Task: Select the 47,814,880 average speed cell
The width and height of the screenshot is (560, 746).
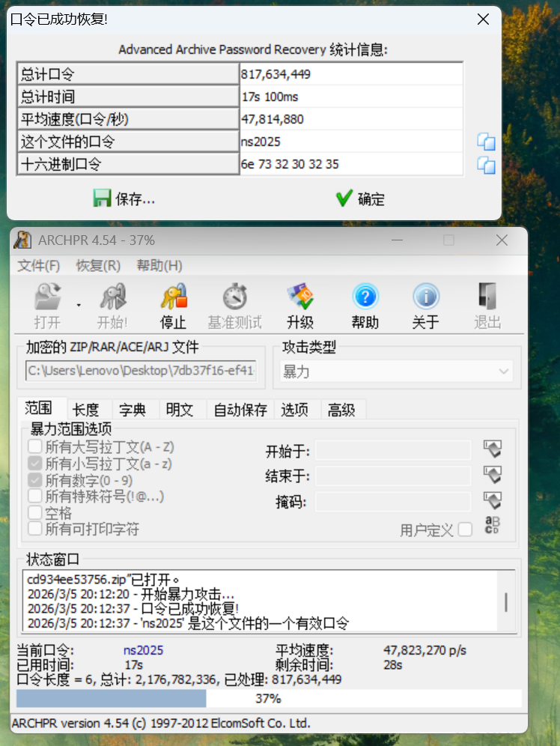Action: point(351,119)
